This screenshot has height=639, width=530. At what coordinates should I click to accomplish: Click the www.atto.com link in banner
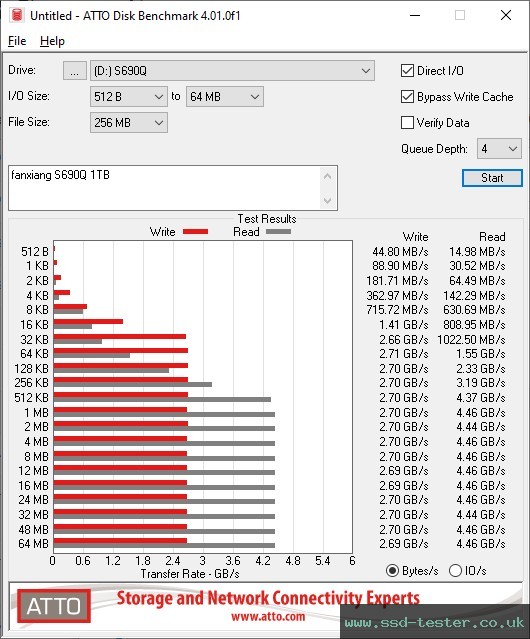pos(268,616)
